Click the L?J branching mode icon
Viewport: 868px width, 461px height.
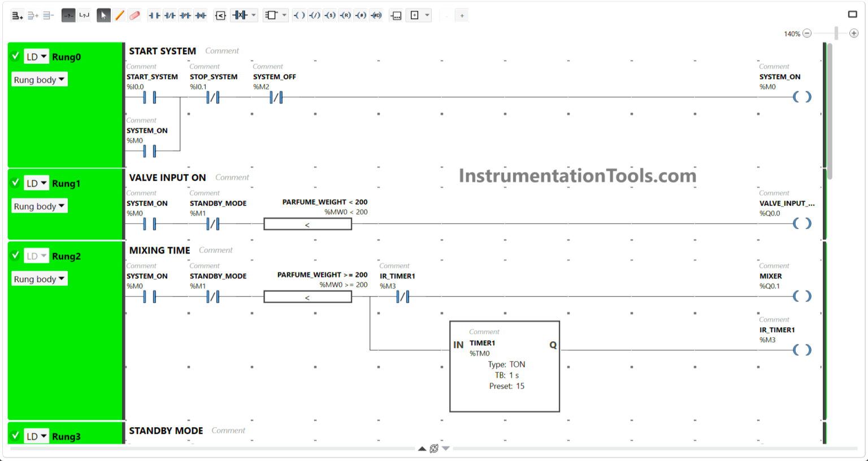tap(84, 15)
